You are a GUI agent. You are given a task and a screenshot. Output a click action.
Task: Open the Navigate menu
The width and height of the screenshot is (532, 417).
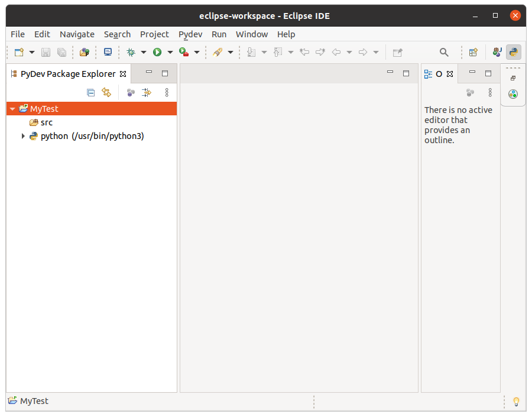click(77, 34)
